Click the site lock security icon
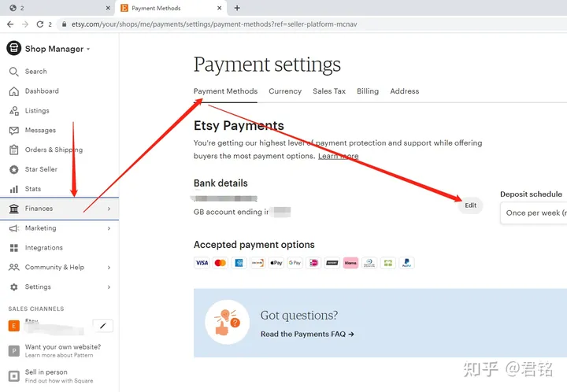Image resolution: width=567 pixels, height=392 pixels. 64,24
